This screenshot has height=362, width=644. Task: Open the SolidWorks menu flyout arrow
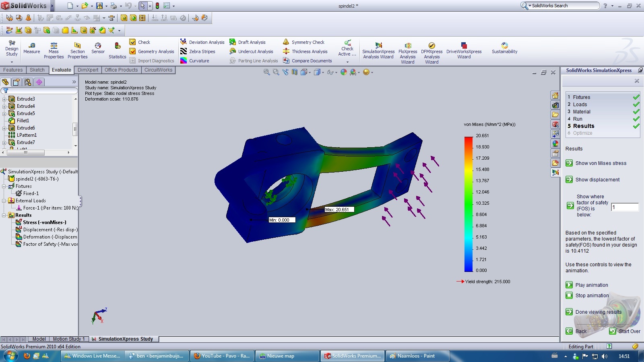point(52,6)
